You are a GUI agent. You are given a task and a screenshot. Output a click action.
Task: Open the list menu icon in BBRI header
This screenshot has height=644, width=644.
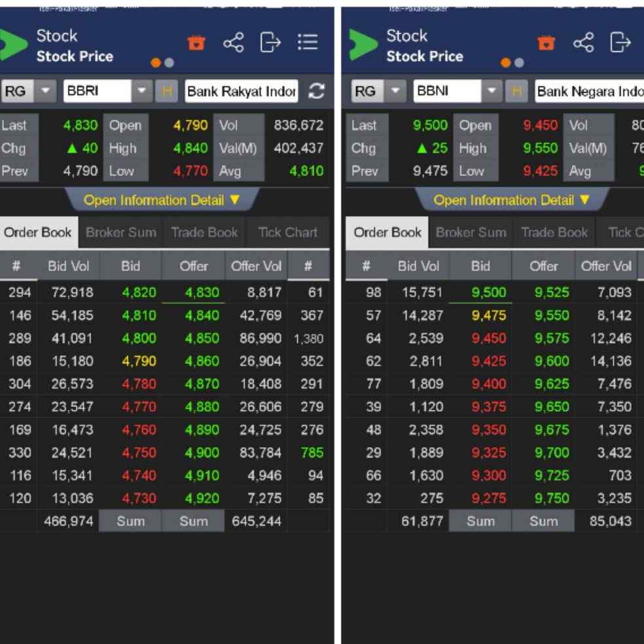coord(308,42)
